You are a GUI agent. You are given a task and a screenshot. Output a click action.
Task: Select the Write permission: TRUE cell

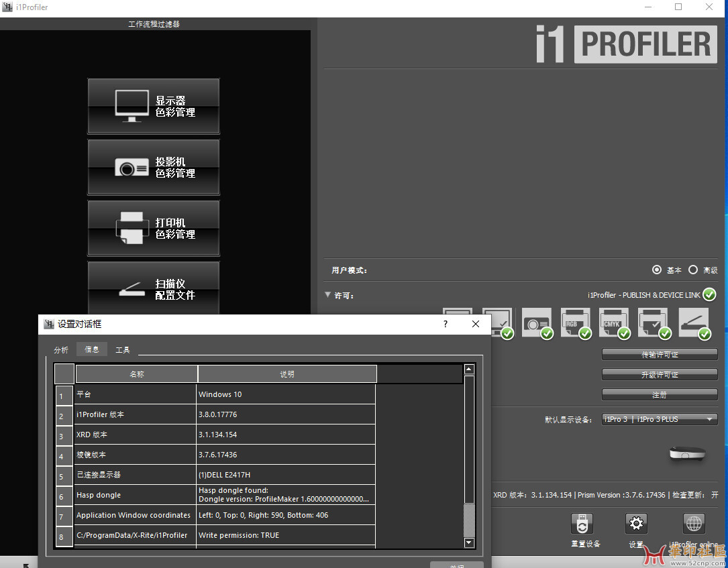pyautogui.click(x=286, y=535)
